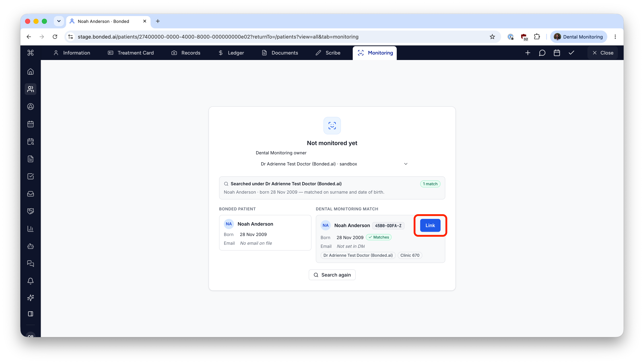Open notifications bell in sidebar
The height and width of the screenshot is (364, 644).
[31, 281]
